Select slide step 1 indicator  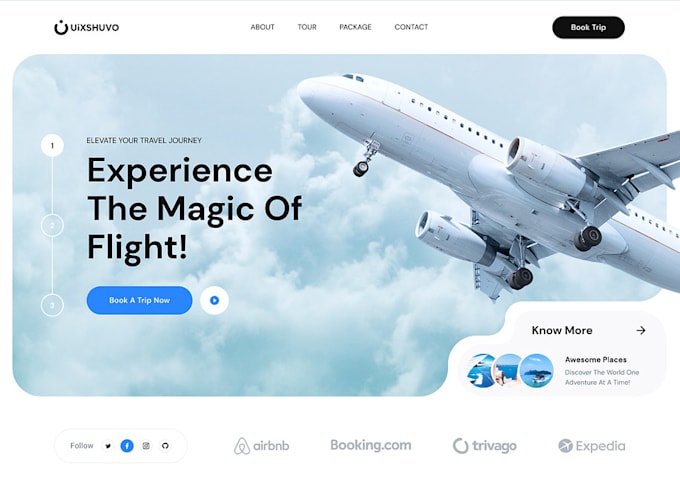52,145
